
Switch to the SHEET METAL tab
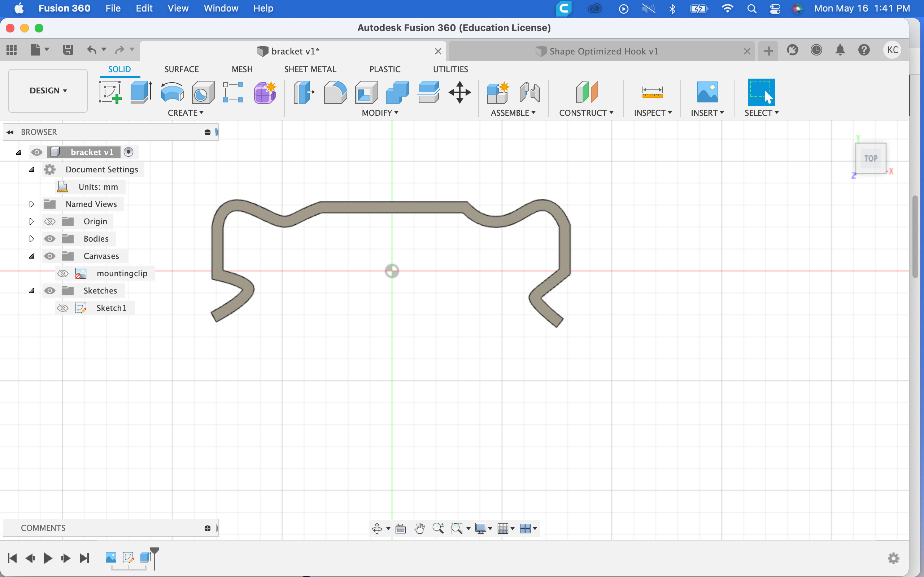click(x=310, y=69)
